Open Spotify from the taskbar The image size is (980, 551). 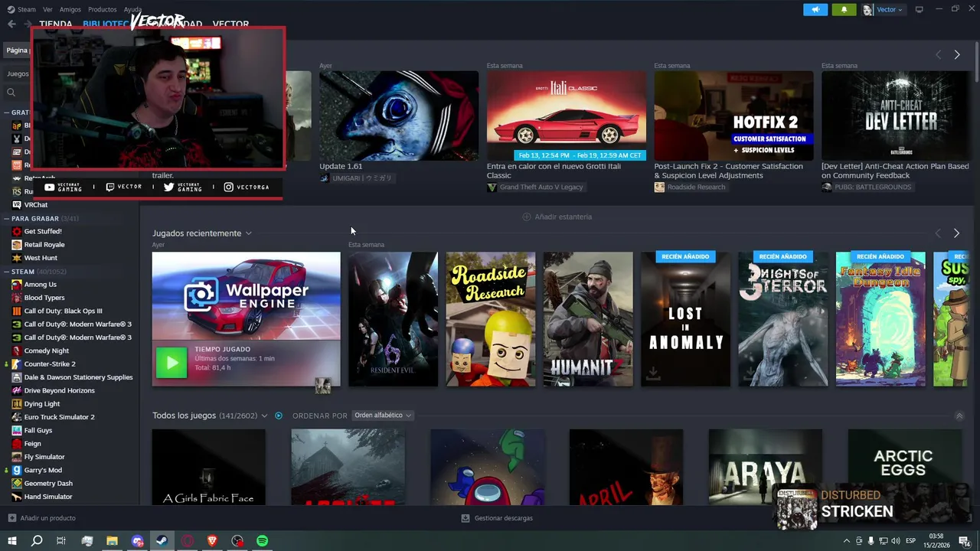pyautogui.click(x=262, y=541)
